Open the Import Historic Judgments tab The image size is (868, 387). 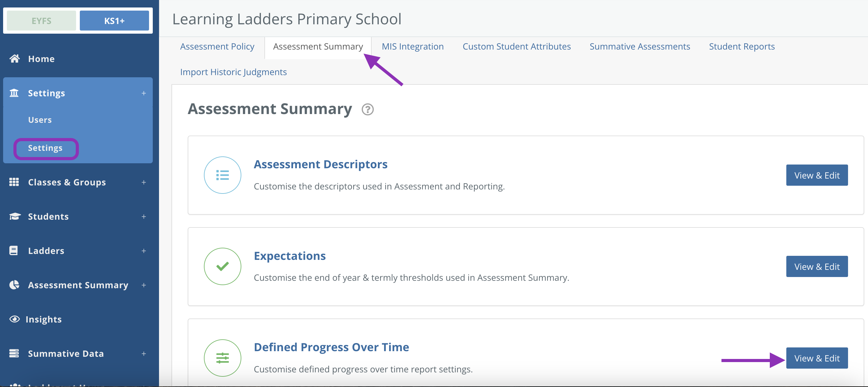[234, 72]
